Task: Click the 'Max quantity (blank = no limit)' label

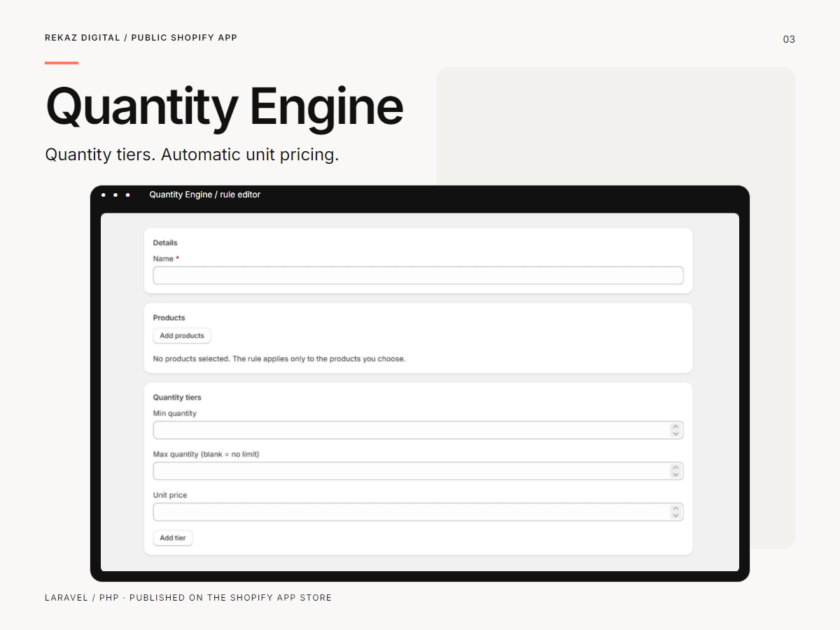Action: coord(206,454)
